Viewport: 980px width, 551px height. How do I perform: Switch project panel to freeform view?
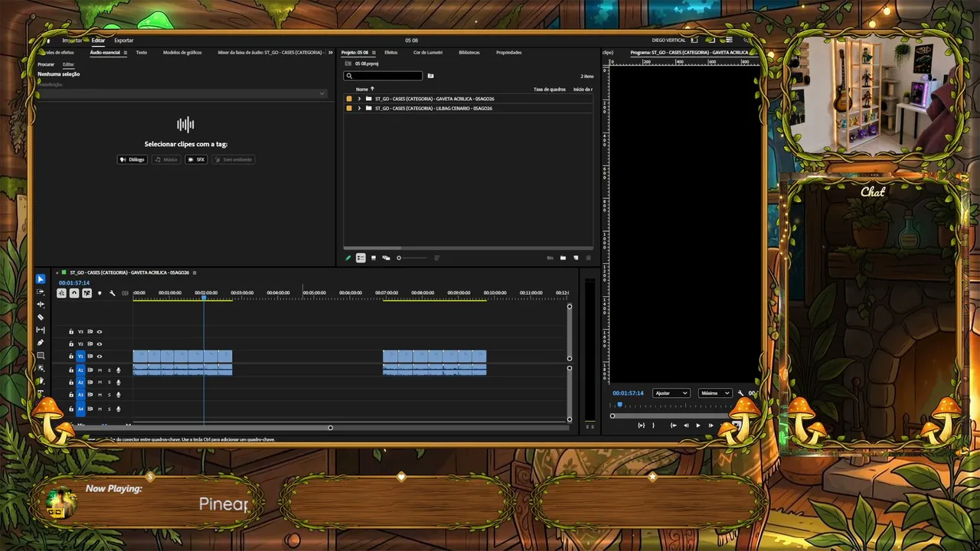tap(387, 258)
